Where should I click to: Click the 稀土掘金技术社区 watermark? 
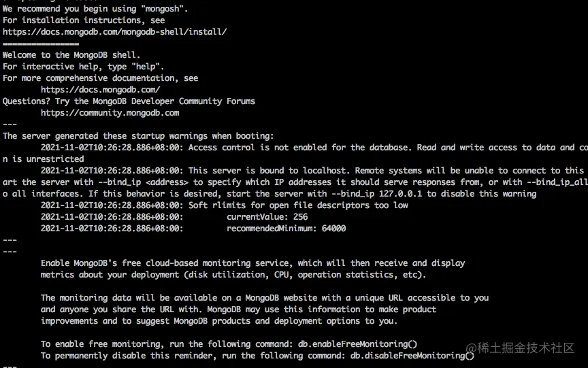coord(525,348)
